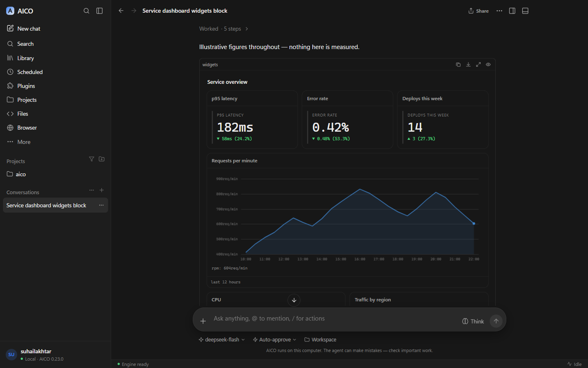Open the Auto-approve dropdown
Viewport: 588px width, 368px height.
[274, 340]
